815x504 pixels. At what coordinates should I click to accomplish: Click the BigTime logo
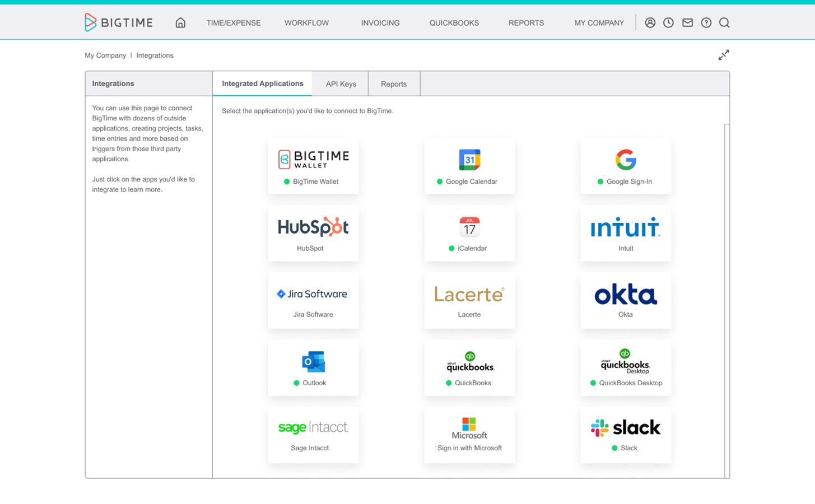[x=119, y=22]
